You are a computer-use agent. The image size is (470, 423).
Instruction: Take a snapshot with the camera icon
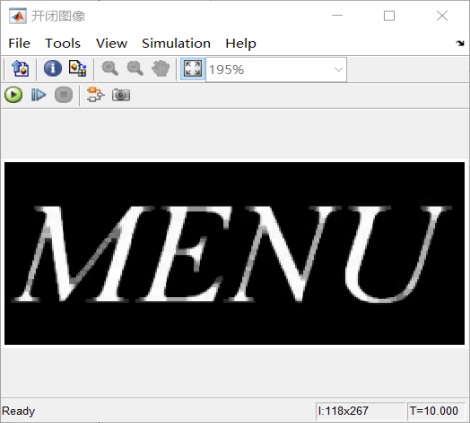pyautogui.click(x=121, y=95)
